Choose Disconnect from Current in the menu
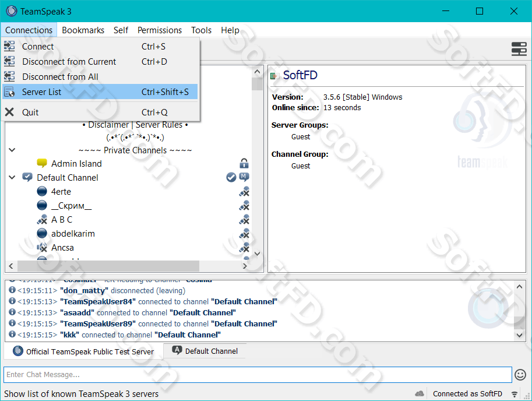 [100, 61]
